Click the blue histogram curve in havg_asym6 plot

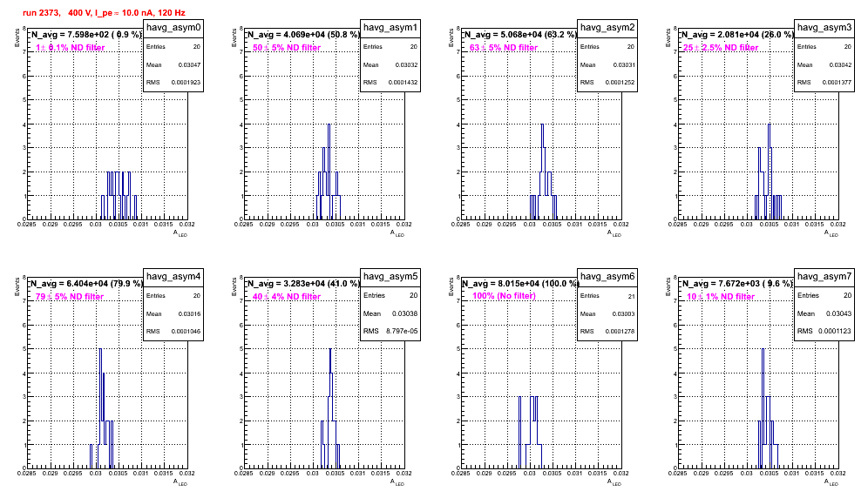tap(531, 432)
